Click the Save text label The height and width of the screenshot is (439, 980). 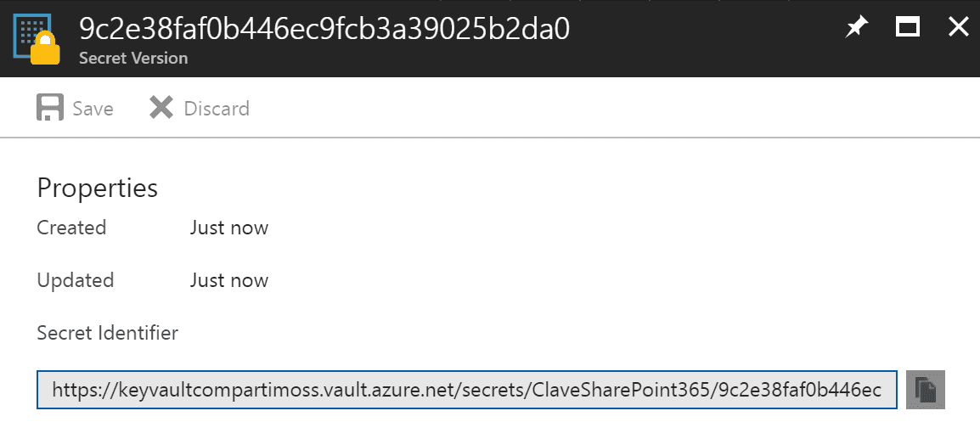click(x=93, y=108)
